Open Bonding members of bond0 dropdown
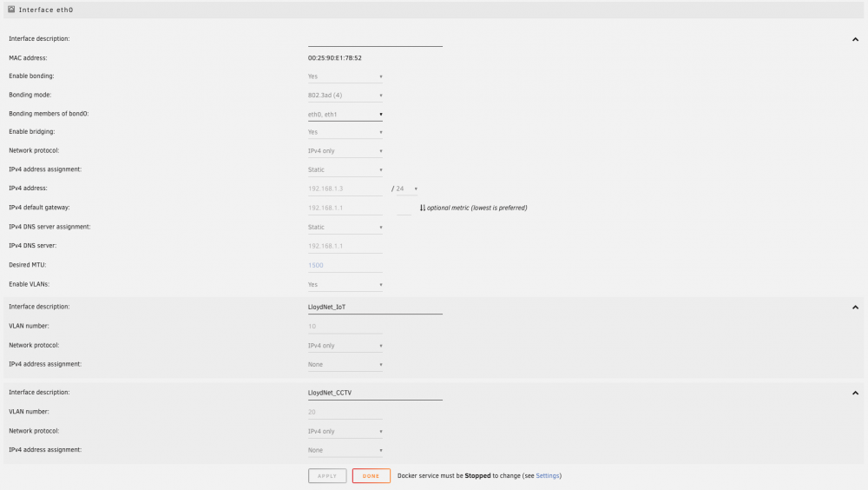868x490 pixels. [345, 114]
